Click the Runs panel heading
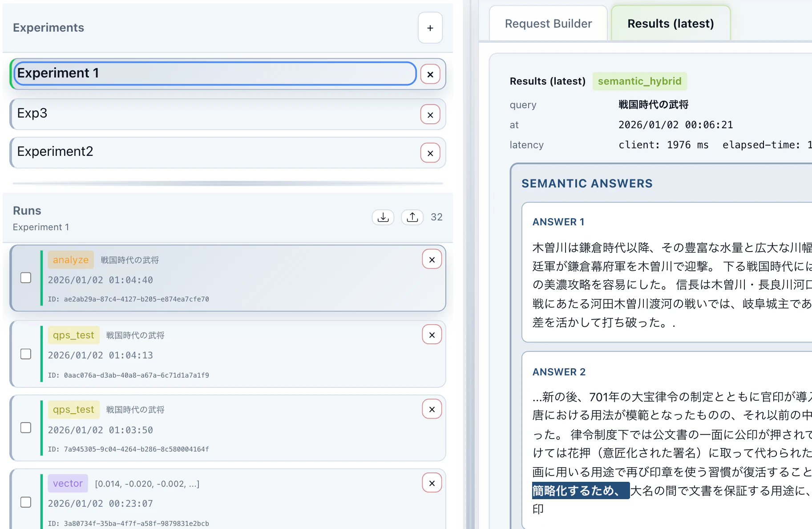 point(27,211)
